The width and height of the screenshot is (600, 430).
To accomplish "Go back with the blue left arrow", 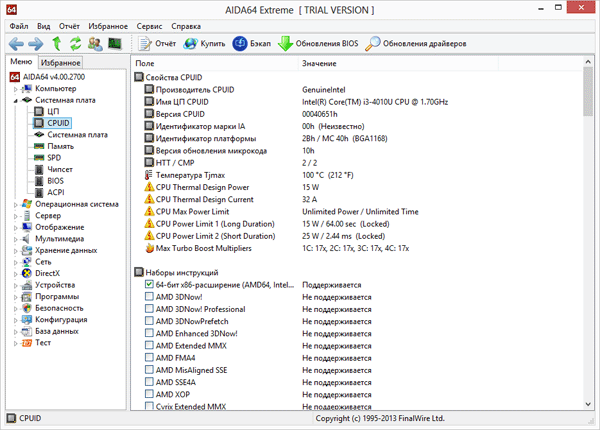I will [16, 44].
